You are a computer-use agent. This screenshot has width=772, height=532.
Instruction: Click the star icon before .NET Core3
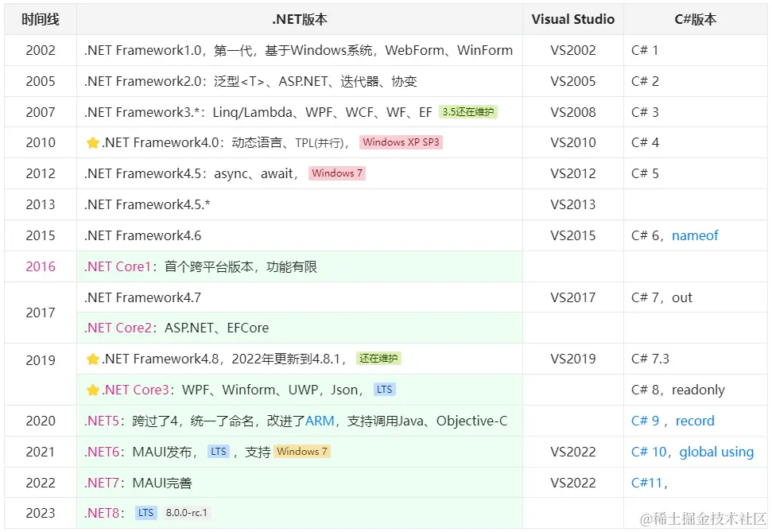click(92, 390)
